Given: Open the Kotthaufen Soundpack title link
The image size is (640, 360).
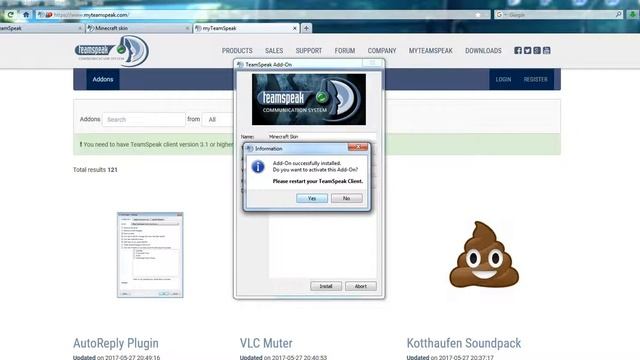Looking at the screenshot, I should pyautogui.click(x=464, y=343).
